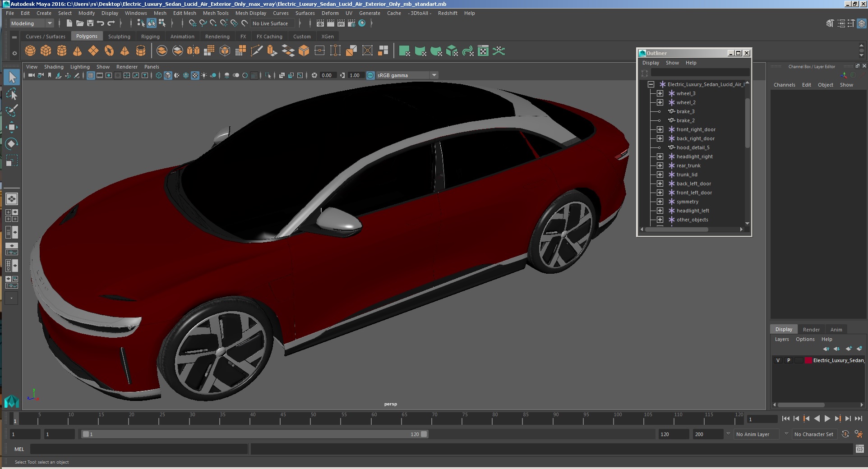Create a polygon pipe from the shelf
The height and width of the screenshot is (469, 868).
141,51
